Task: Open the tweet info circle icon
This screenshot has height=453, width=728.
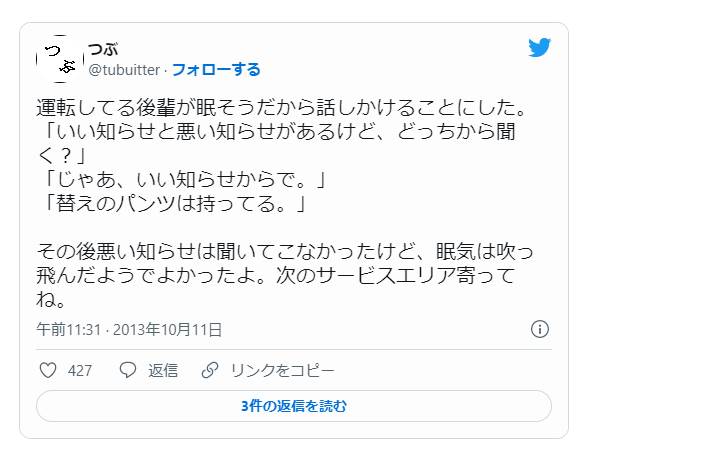Action: click(x=540, y=329)
